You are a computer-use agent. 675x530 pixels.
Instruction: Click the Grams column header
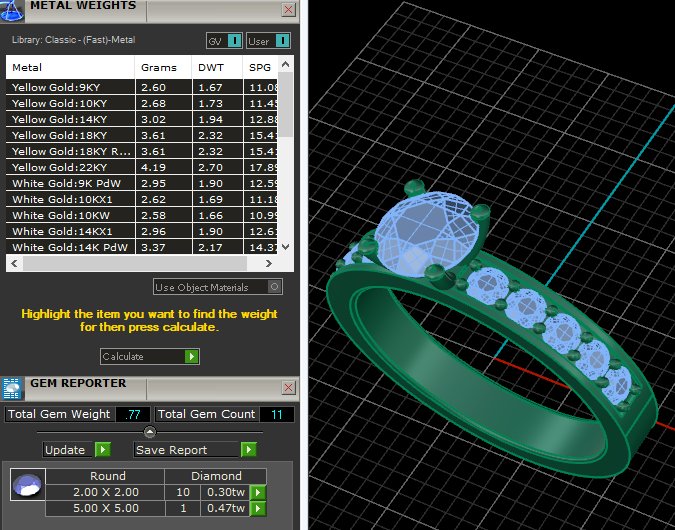click(163, 67)
